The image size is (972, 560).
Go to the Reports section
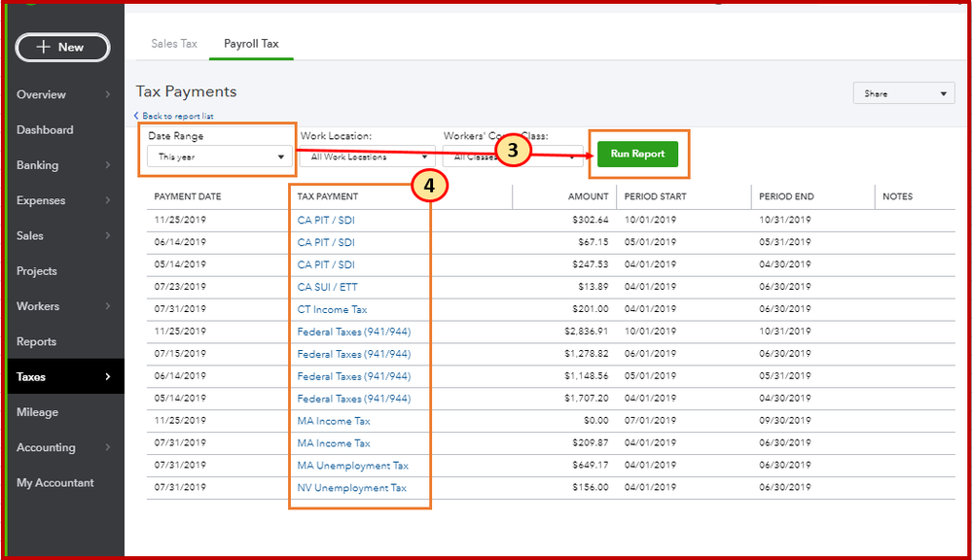(x=37, y=341)
